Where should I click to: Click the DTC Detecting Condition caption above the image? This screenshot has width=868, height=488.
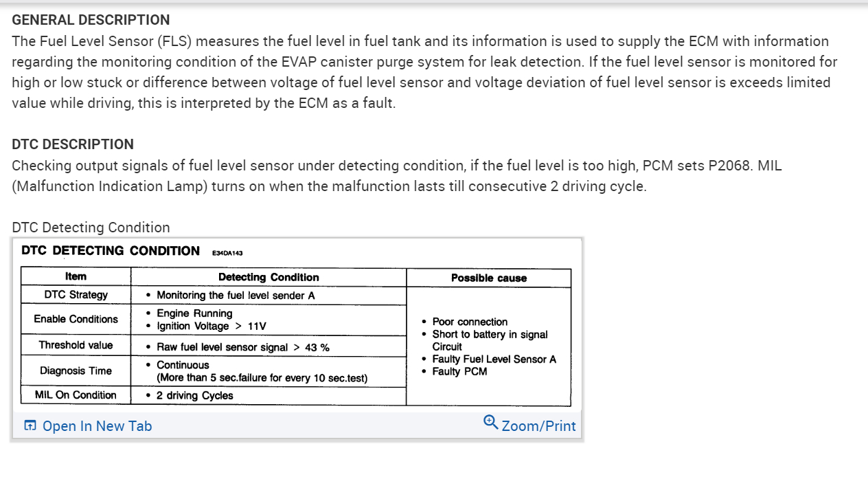[x=91, y=228]
